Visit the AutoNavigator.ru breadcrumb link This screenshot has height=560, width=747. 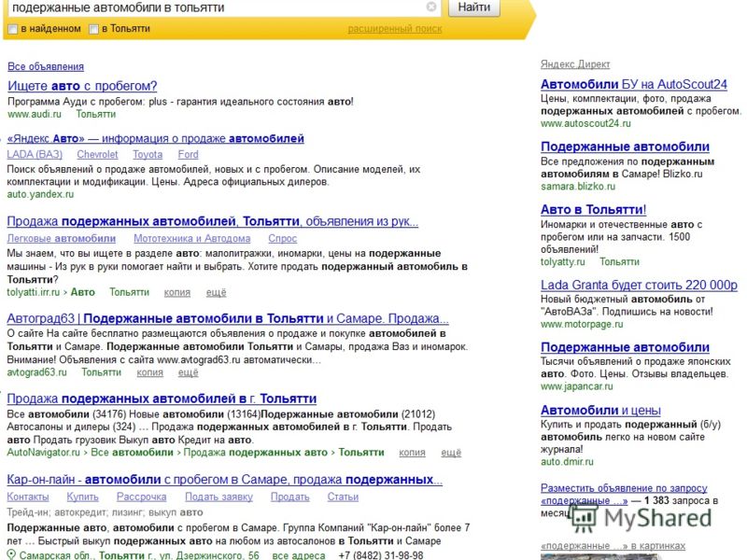tap(43, 453)
